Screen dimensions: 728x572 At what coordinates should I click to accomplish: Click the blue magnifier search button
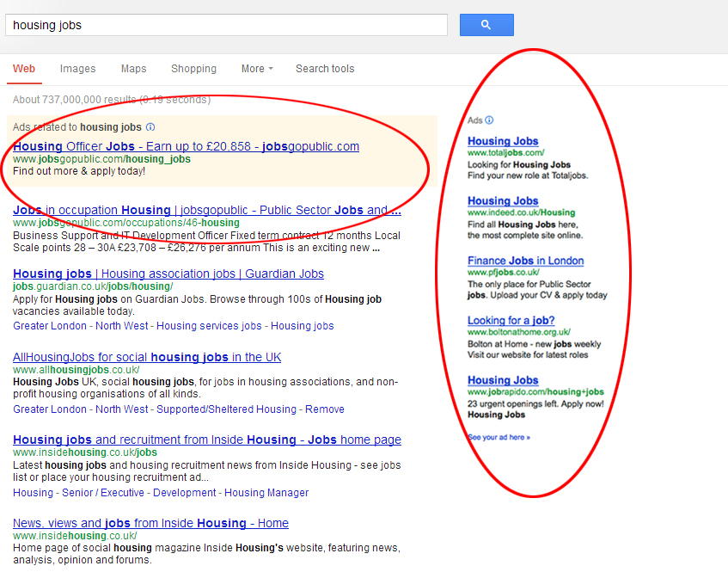(x=486, y=25)
